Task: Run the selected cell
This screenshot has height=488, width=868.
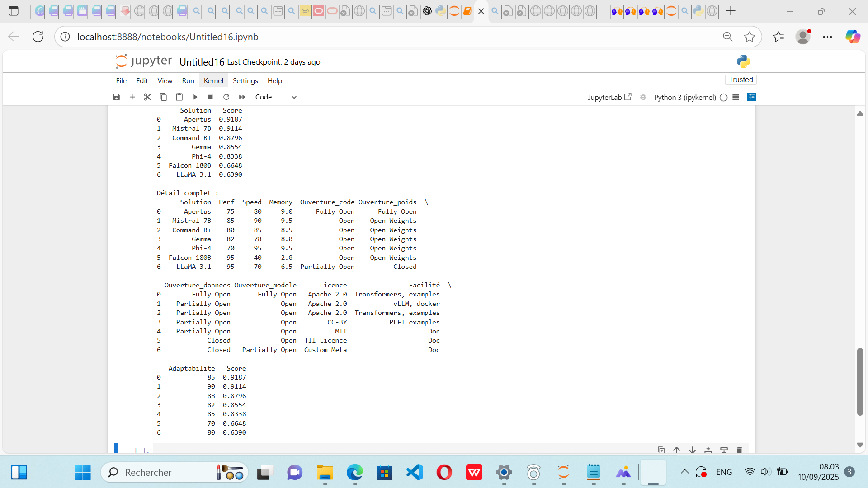Action: [x=195, y=97]
